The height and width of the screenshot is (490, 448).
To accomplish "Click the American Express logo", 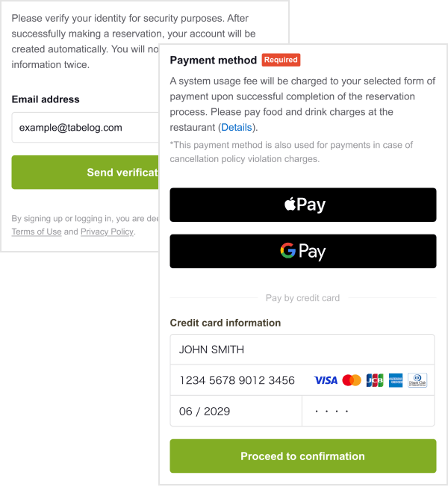I will (396, 380).
